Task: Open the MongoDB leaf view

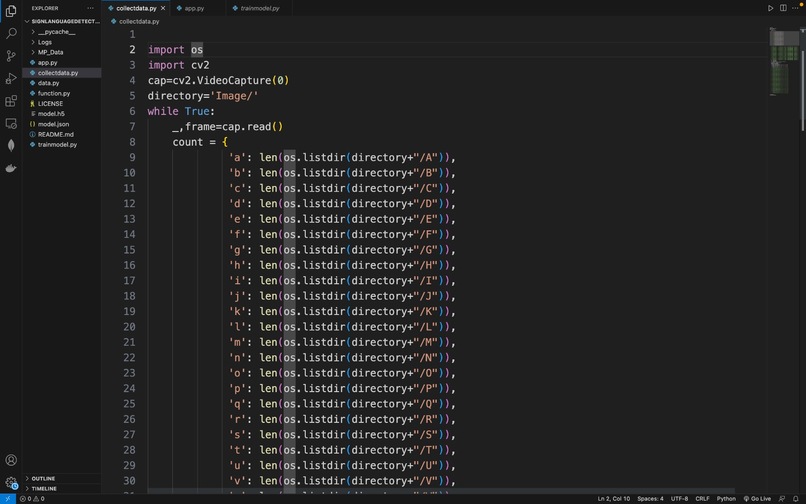Action: [11, 146]
